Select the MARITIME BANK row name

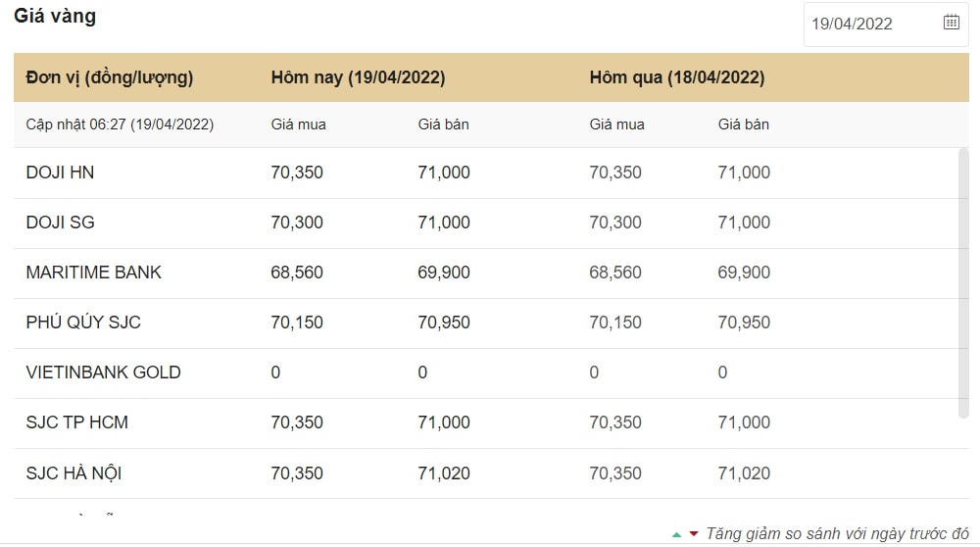(94, 273)
